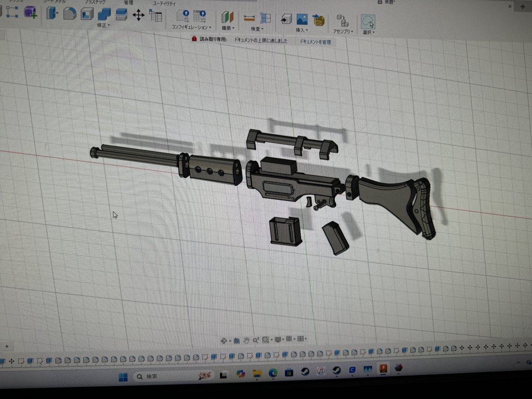This screenshot has height=399, width=532.
Task: Select the Section Analysis inspect icon
Action: click(266, 19)
